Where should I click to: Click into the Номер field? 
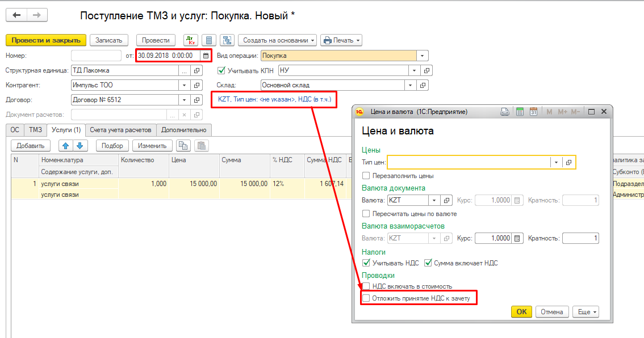coord(96,56)
